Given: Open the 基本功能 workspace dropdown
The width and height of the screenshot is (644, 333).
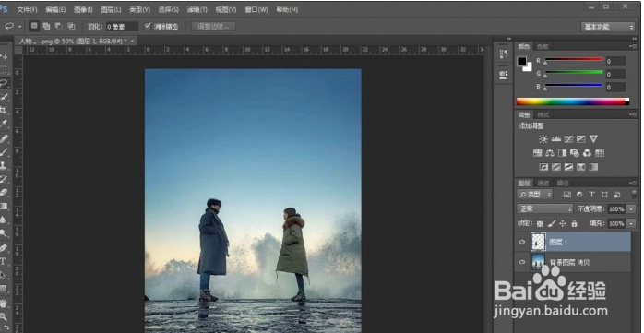Looking at the screenshot, I should 608,27.
